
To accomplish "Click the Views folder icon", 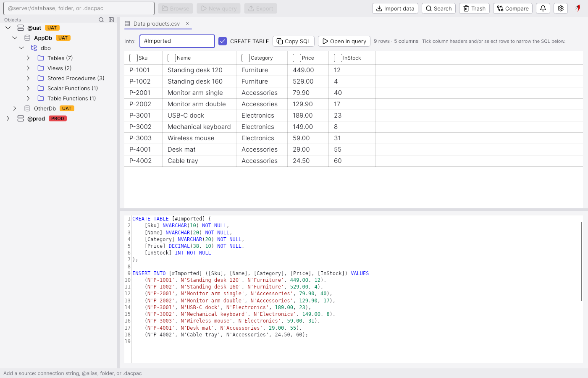I will click(x=41, y=68).
